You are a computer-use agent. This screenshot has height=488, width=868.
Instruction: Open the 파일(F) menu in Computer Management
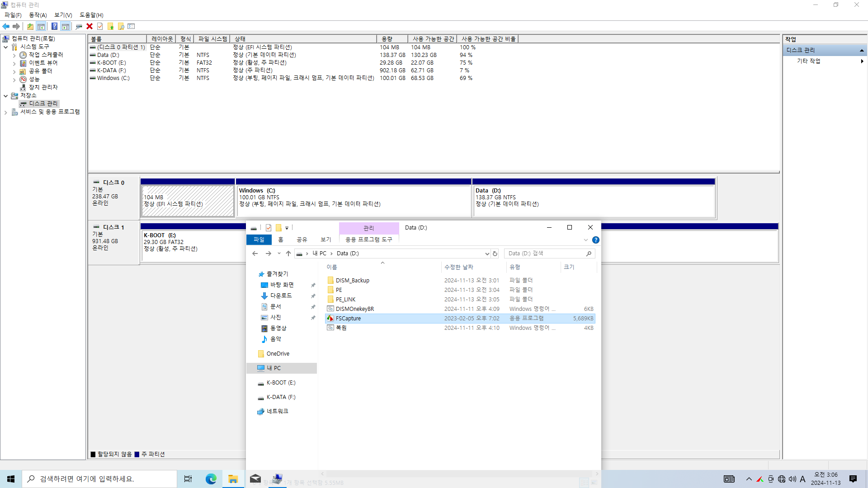[x=13, y=15]
